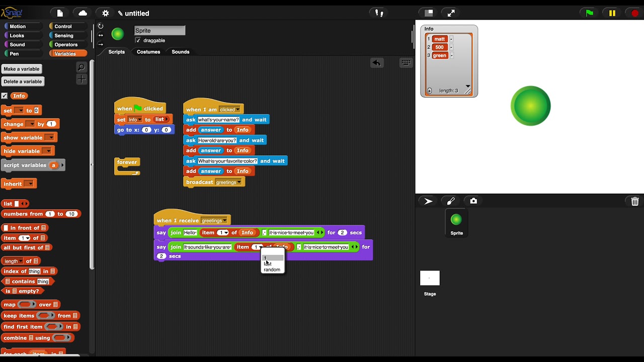Make a block using plus icon

pos(82,79)
